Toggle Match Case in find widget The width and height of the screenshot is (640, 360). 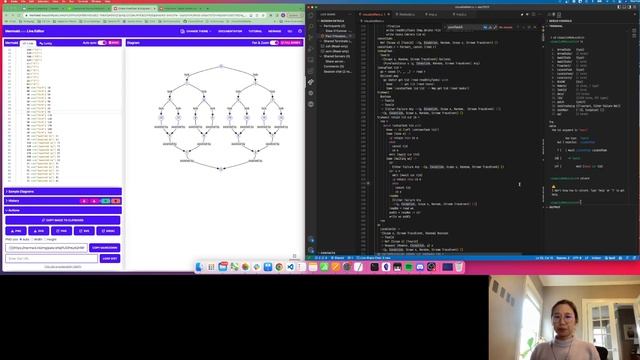[485, 27]
